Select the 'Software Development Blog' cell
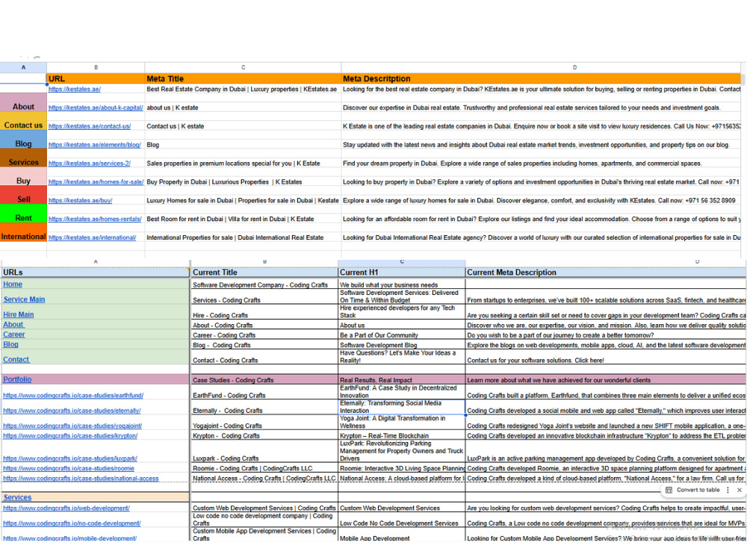The image size is (747, 560). click(402, 345)
